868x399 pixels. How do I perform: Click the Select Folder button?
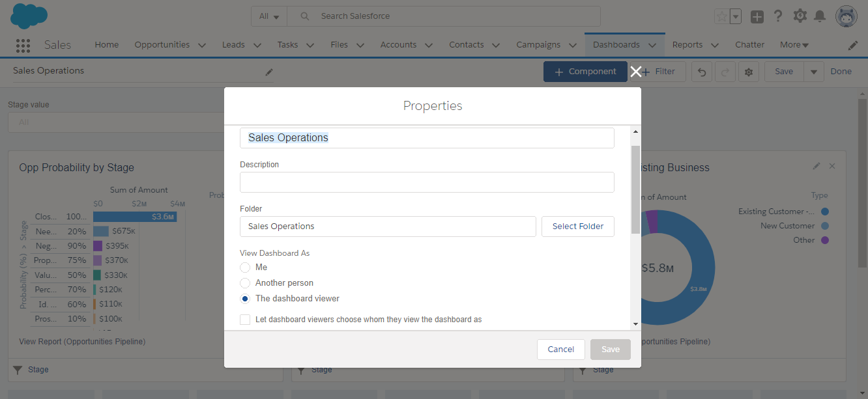[577, 227]
